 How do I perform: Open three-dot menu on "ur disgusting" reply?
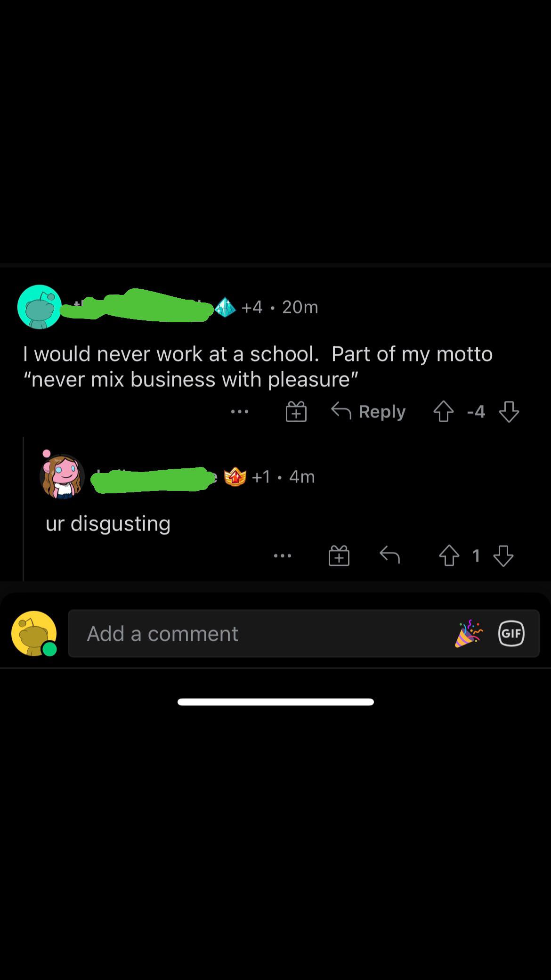click(x=283, y=556)
